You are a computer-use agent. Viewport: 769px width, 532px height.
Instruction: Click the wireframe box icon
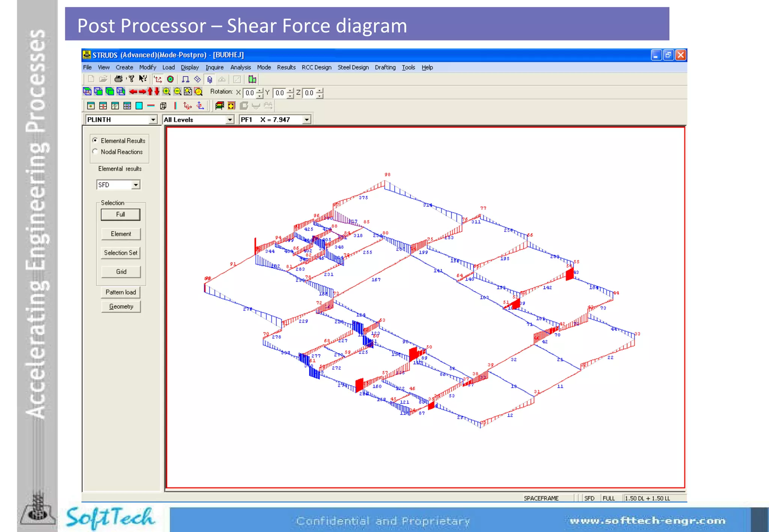pos(163,106)
